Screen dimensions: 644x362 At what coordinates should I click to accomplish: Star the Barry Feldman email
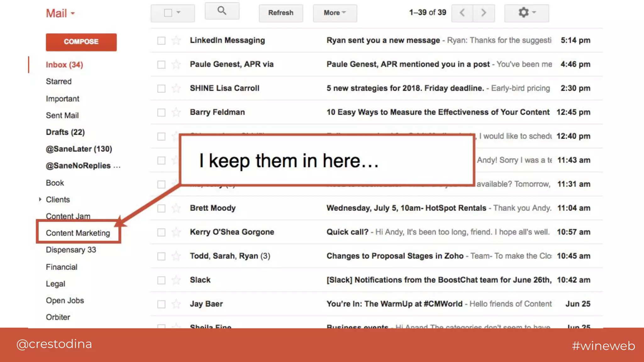coord(176,112)
